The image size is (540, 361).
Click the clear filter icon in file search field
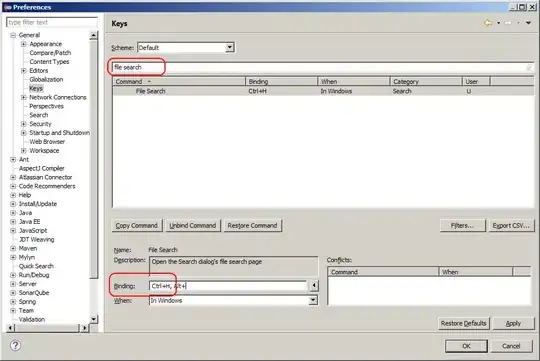coord(529,68)
